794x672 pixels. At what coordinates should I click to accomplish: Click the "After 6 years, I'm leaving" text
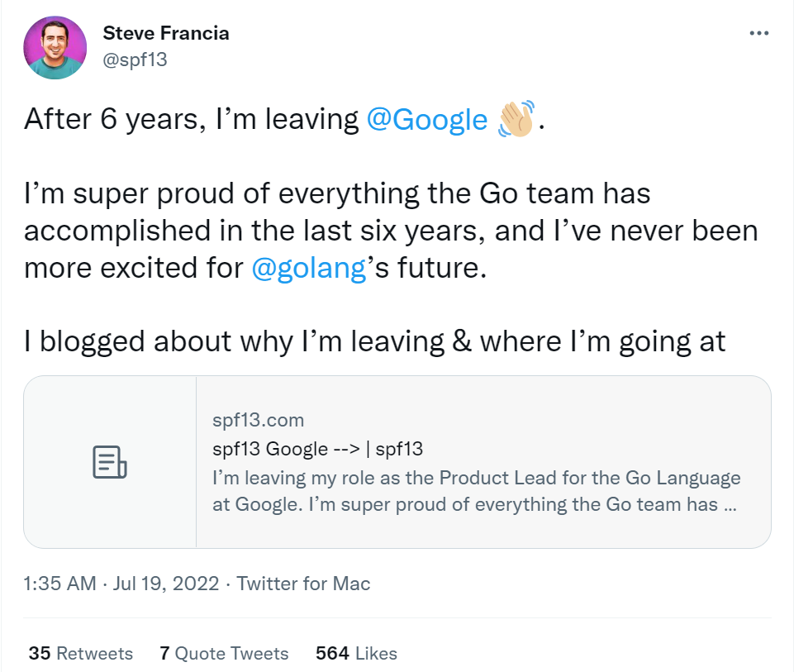point(190,120)
